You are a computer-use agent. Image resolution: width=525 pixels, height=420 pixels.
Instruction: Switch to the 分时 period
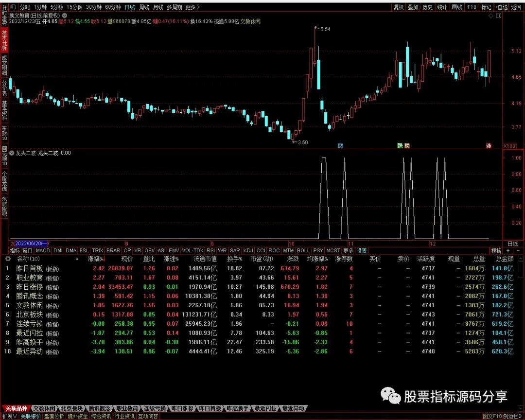click(25, 7)
